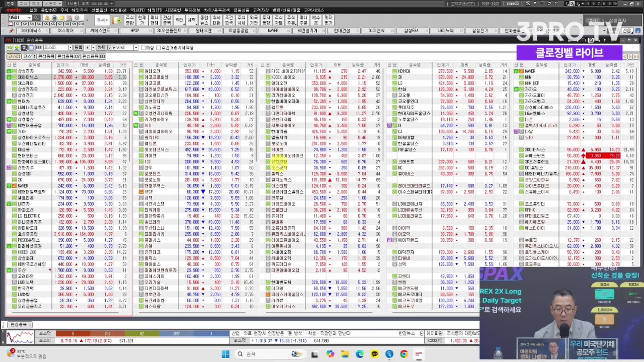Open the 주식 dropdown button in toolbar
Viewport: 644px width, 362px height.
pyautogui.click(x=102, y=20)
